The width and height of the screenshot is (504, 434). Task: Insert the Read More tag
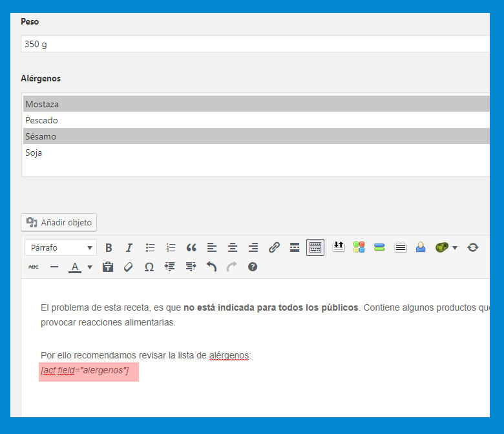click(295, 248)
